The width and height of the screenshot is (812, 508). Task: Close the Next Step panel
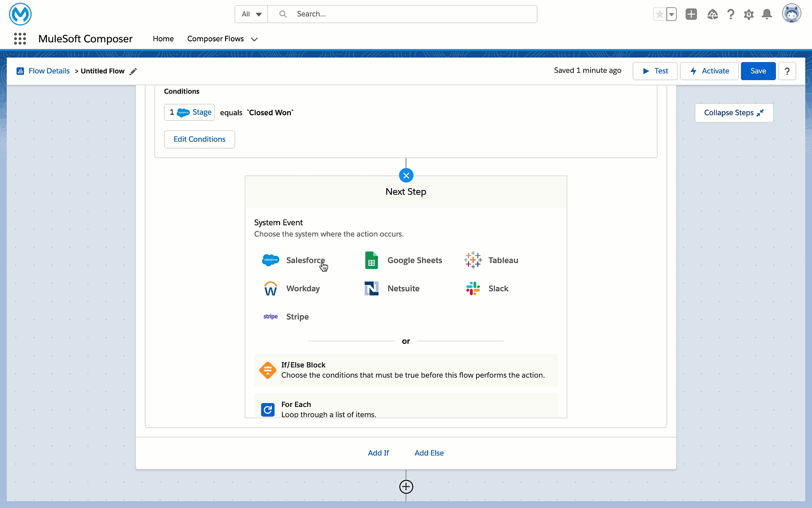click(x=406, y=175)
